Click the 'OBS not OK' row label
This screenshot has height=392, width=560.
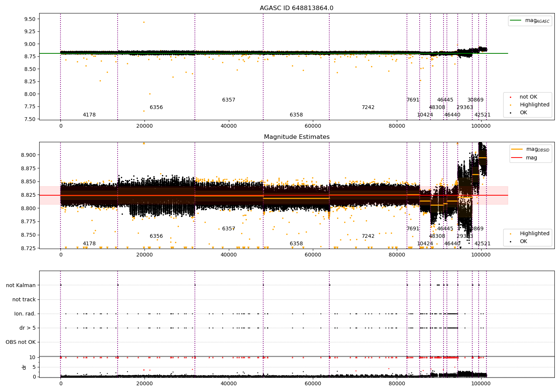pyautogui.click(x=21, y=342)
